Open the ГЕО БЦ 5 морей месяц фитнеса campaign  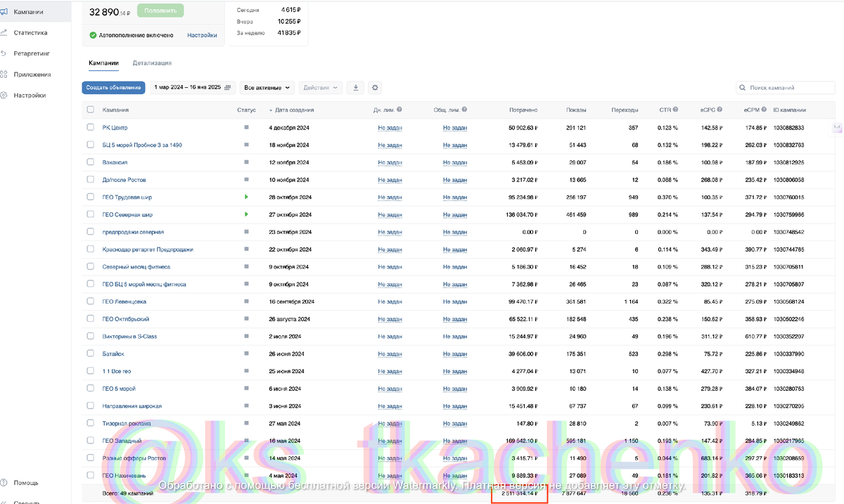tap(144, 284)
